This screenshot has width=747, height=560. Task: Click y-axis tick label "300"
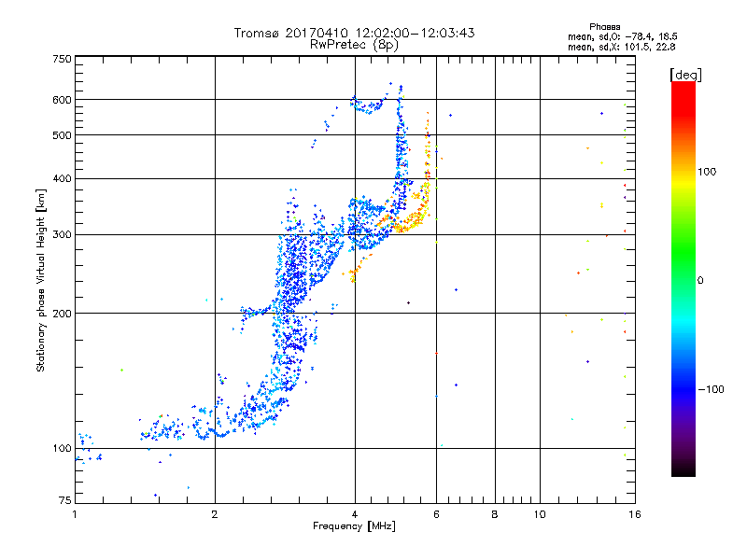(x=62, y=235)
